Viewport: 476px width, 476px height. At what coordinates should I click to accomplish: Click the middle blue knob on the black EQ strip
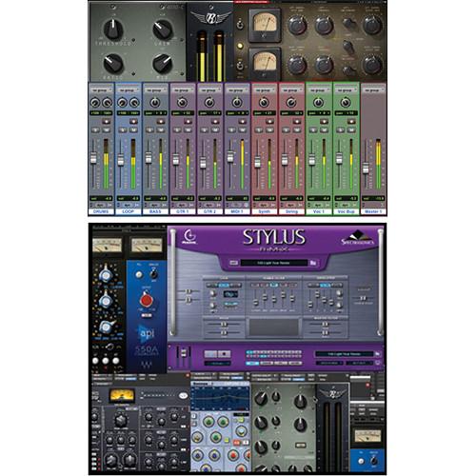tap(105, 300)
